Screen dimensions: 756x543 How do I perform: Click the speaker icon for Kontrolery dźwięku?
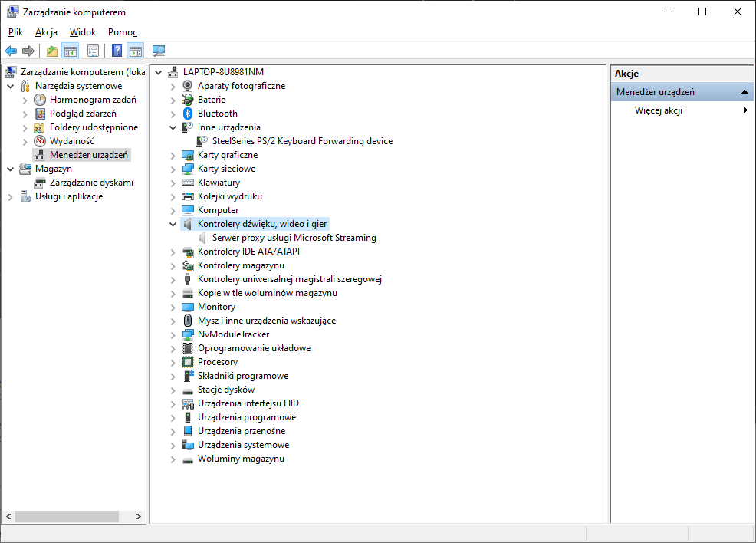coord(188,224)
